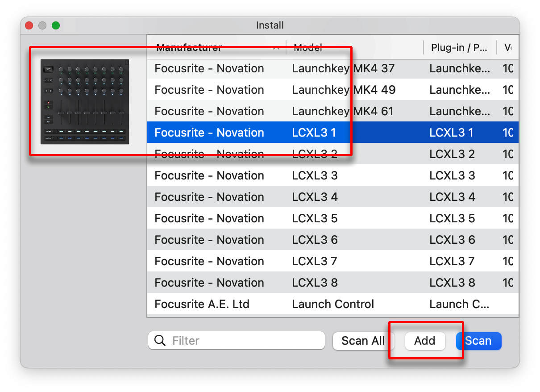Click LCXL3 8 in the Plug-in column
This screenshot has width=540, height=392.
click(452, 283)
